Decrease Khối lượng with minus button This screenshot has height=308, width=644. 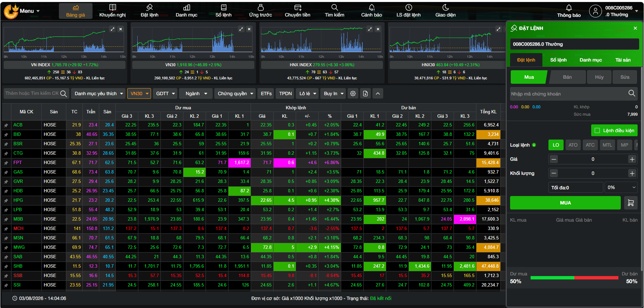pos(554,173)
